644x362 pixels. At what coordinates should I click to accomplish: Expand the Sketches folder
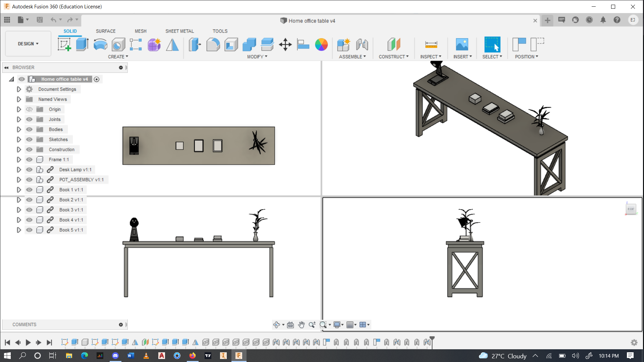point(19,139)
